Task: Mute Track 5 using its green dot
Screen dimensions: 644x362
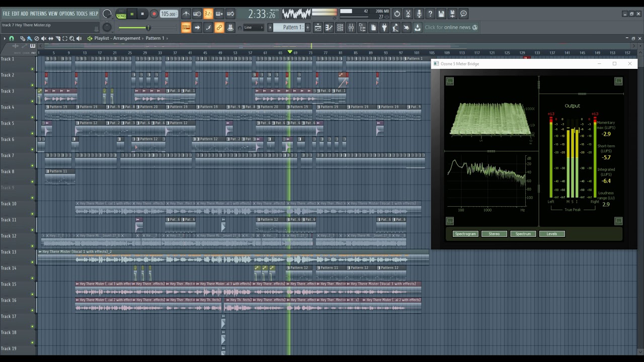Action: pos(33,133)
